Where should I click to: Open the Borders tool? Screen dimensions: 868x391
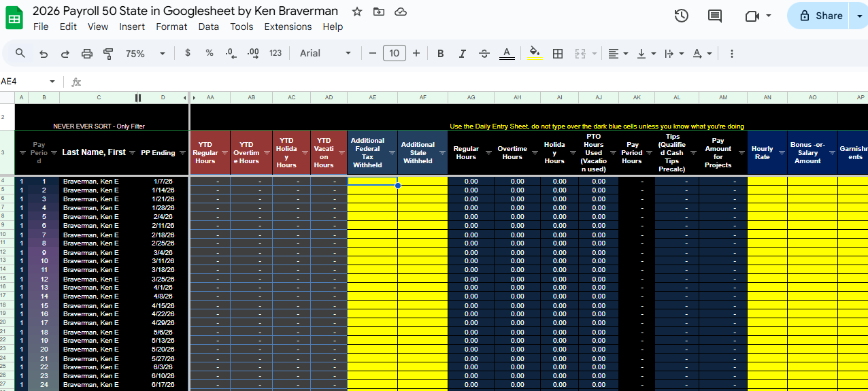click(x=558, y=53)
